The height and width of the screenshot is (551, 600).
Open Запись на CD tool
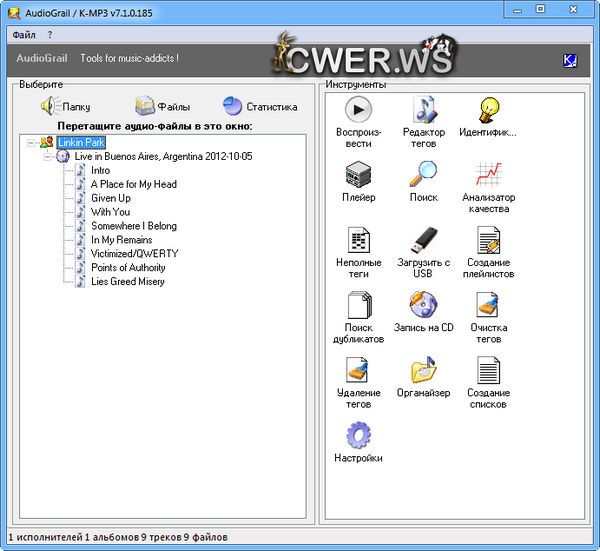click(423, 306)
